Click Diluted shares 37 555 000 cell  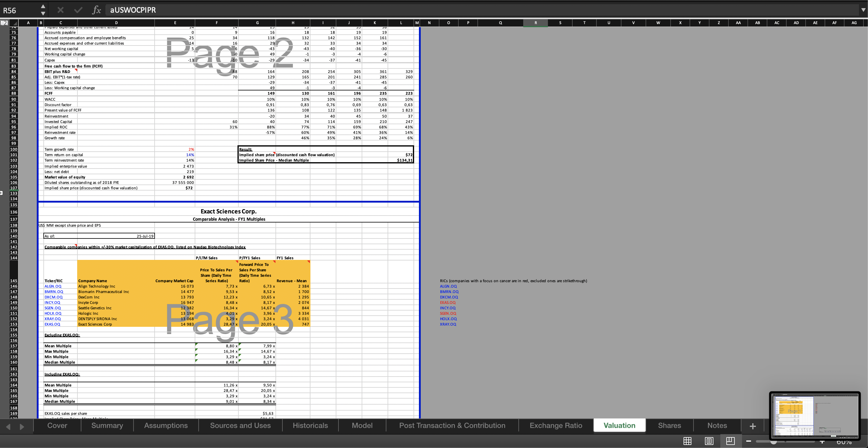[x=175, y=182]
